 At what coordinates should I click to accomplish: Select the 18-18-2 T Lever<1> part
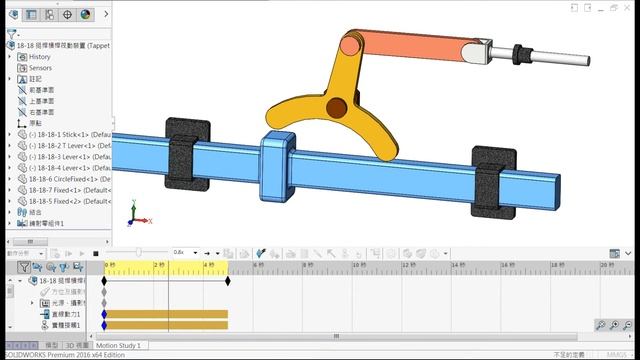pos(69,145)
